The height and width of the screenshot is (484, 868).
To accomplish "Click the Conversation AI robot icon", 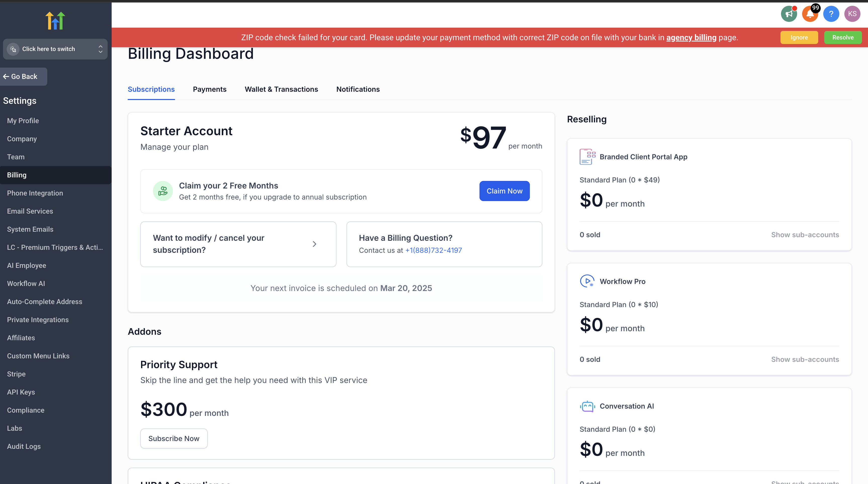I will (587, 406).
